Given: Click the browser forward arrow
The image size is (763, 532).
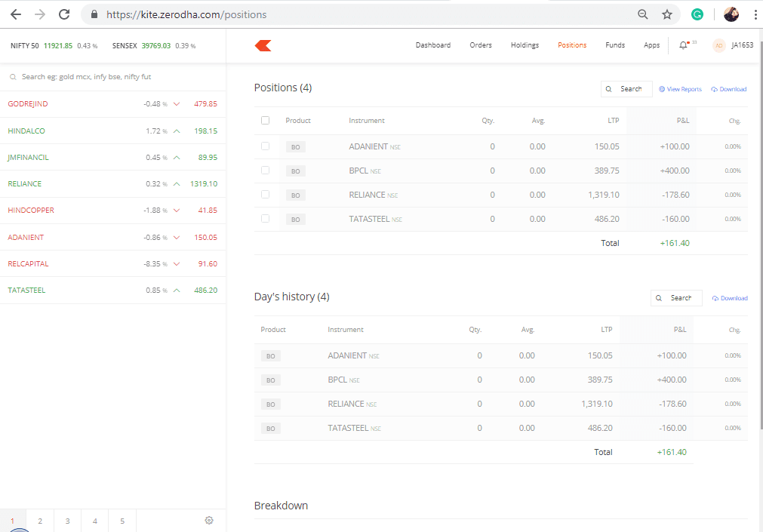Looking at the screenshot, I should [x=40, y=14].
